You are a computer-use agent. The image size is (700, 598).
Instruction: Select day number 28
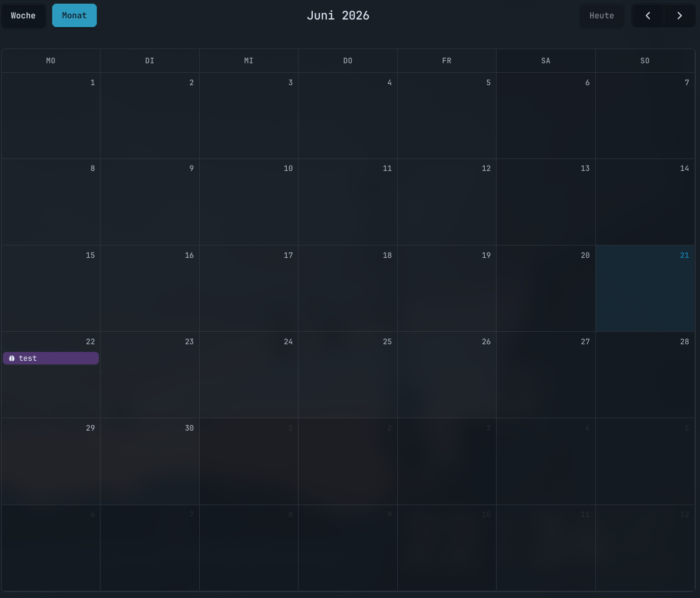tap(685, 342)
